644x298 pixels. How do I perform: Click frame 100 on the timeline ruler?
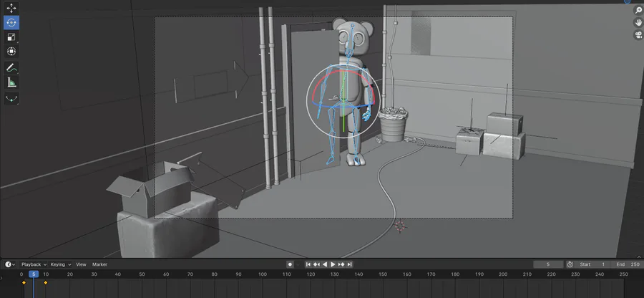(x=263, y=274)
